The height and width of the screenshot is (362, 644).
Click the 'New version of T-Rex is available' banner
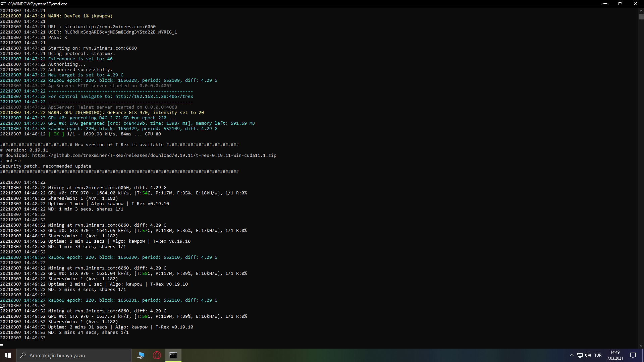point(119,145)
